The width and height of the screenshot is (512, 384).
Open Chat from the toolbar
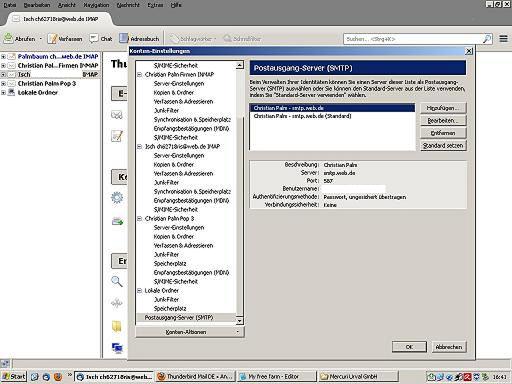101,39
